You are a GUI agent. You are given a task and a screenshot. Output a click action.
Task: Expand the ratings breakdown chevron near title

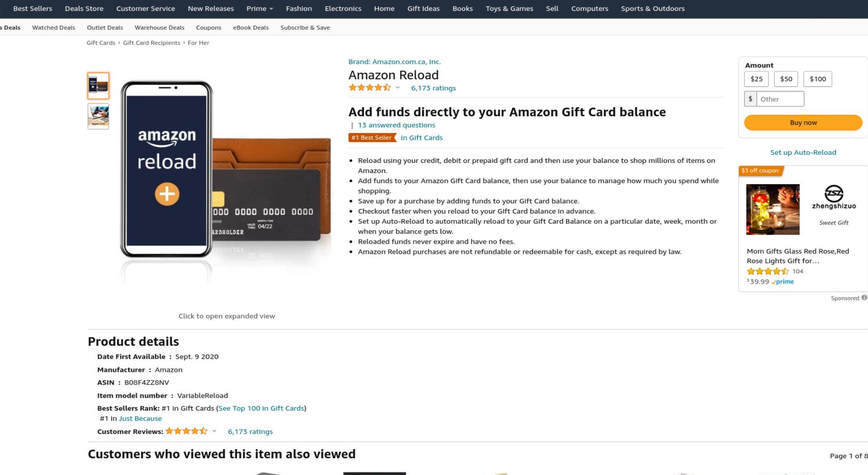[x=398, y=88]
